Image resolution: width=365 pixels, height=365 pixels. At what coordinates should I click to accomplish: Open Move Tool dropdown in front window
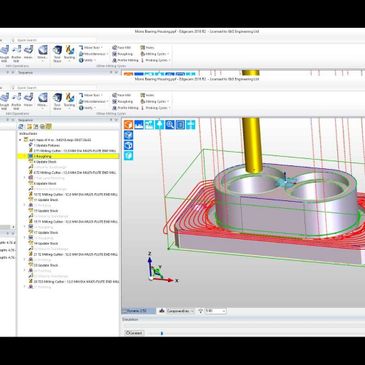[91, 95]
